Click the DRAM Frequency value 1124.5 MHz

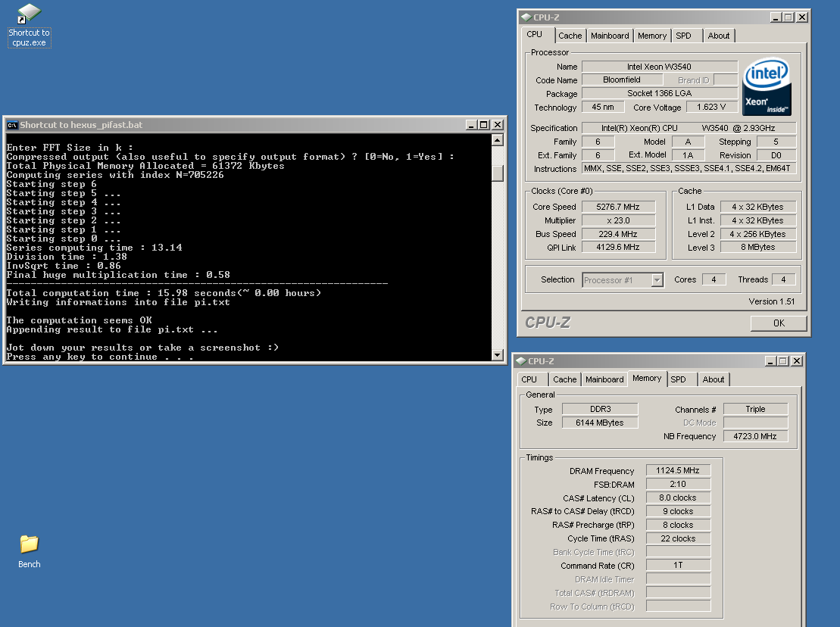[x=678, y=471]
